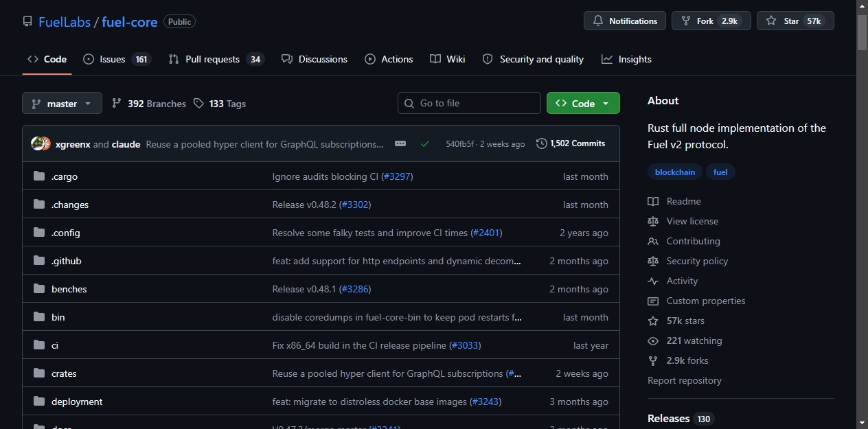Open the .cargo folder

[x=65, y=176]
